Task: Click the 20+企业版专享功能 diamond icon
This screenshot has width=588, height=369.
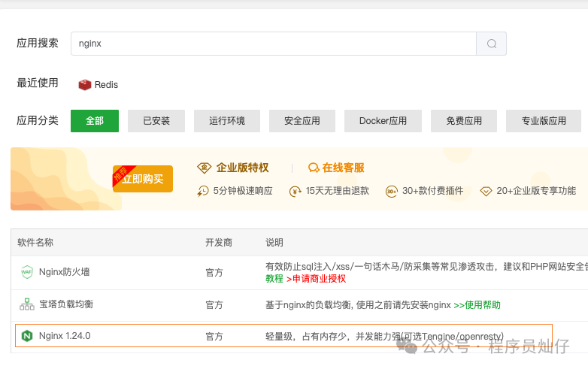Action: pos(486,192)
